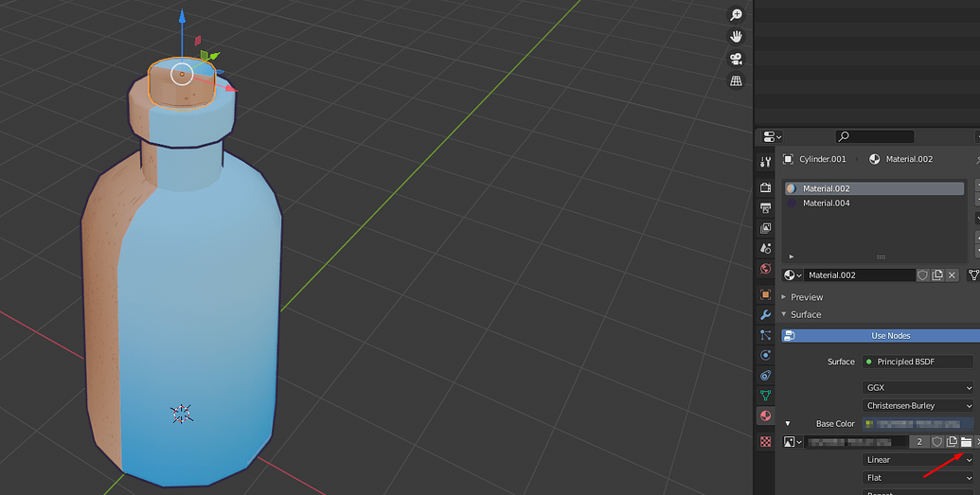Open the Object Data mesh tab
Screen dimensions: 980x495
766,395
